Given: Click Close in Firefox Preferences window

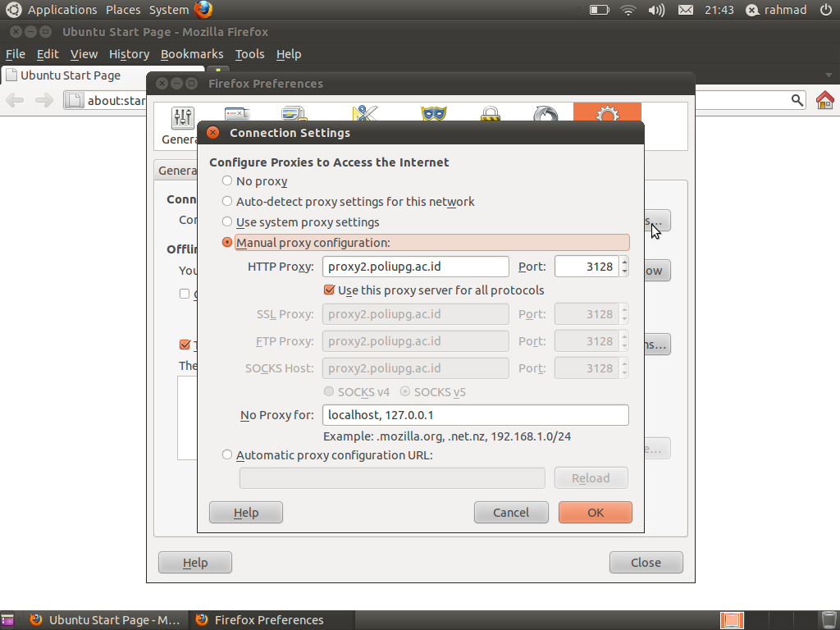Looking at the screenshot, I should pos(646,563).
